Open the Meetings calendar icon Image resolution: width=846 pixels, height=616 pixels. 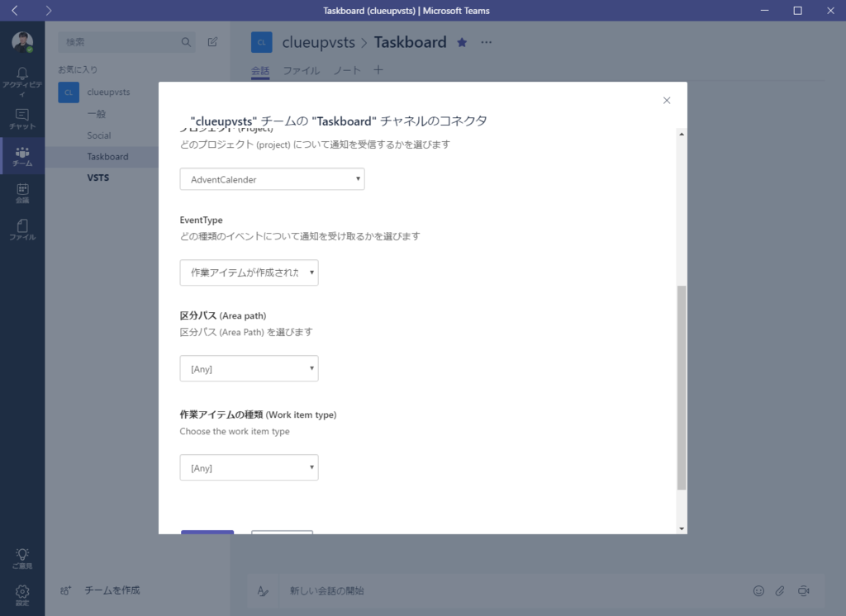point(22,189)
